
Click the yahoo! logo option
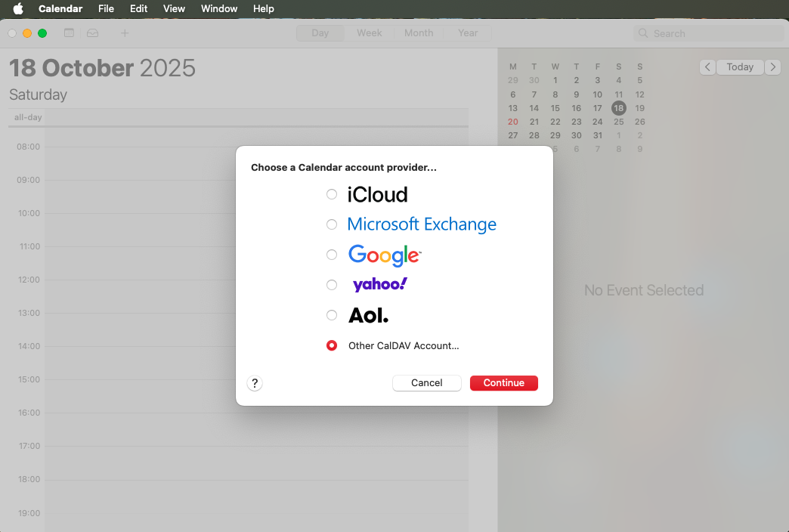(379, 284)
